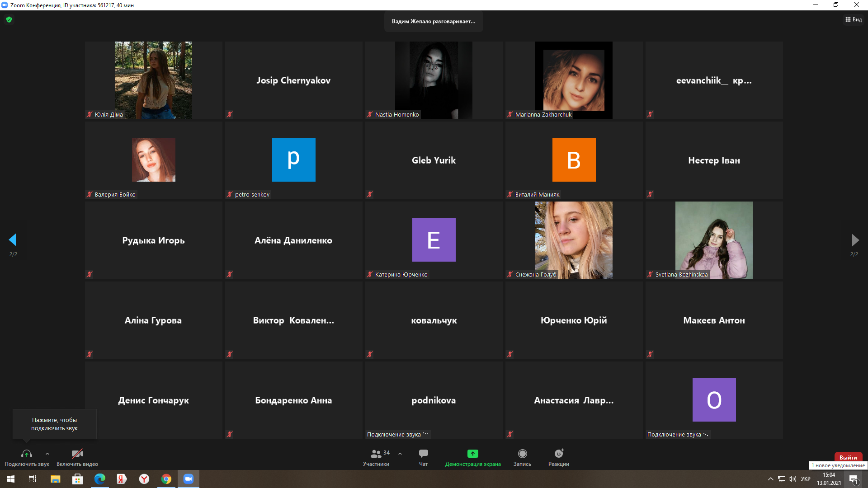Start recording with Запись button
868x488 pixels.
[522, 454]
